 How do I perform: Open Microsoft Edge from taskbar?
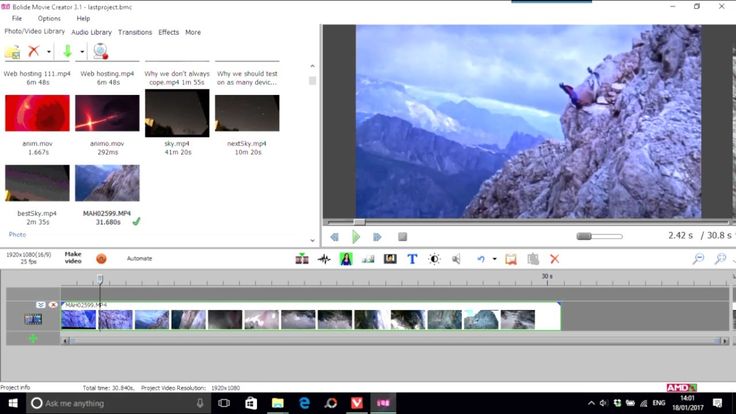[x=304, y=403]
